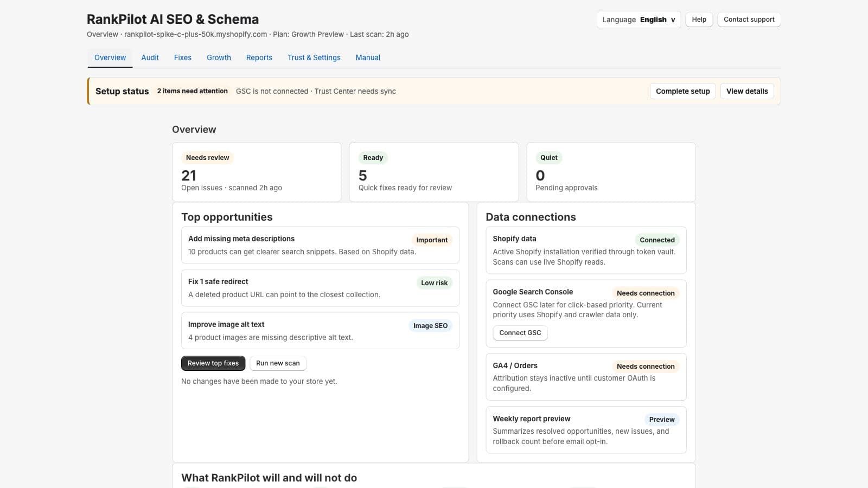Image resolution: width=868 pixels, height=488 pixels.
Task: Click the GA4 / Orders heading
Action: 515,365
